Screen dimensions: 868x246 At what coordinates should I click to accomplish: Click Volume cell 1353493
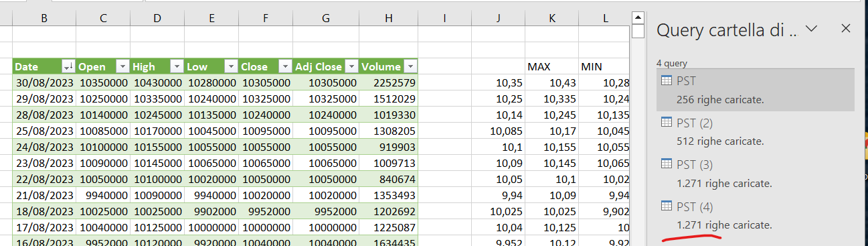389,195
